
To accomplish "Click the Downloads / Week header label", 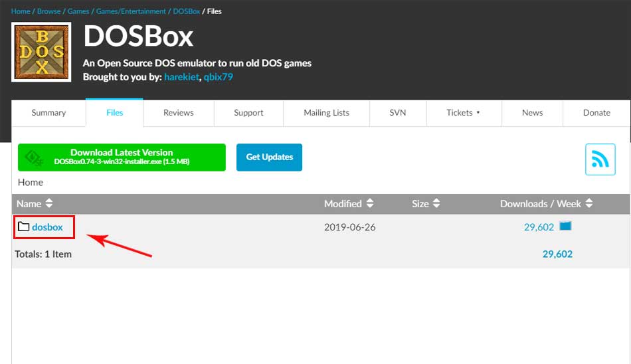I will point(541,204).
